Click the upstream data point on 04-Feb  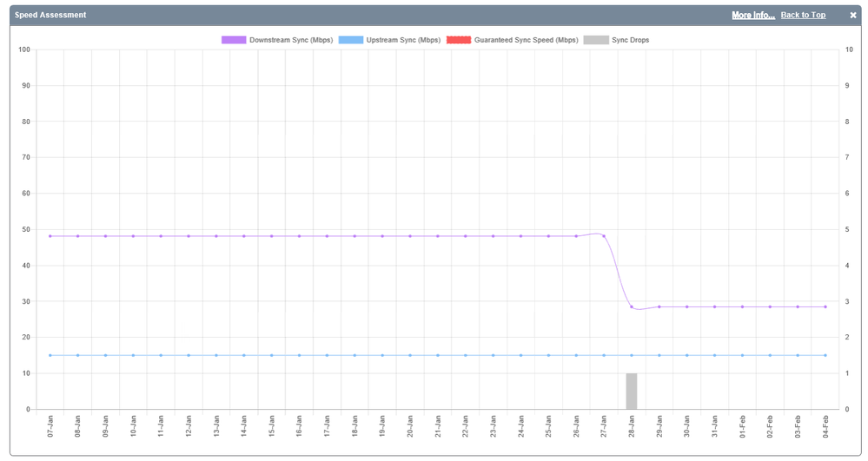825,355
